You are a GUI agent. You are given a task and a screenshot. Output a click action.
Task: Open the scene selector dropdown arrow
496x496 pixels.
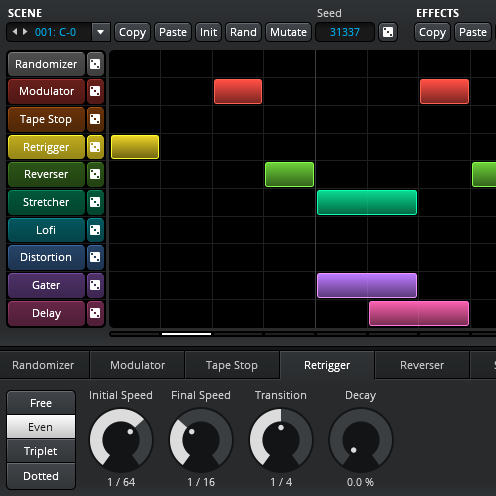[100, 32]
